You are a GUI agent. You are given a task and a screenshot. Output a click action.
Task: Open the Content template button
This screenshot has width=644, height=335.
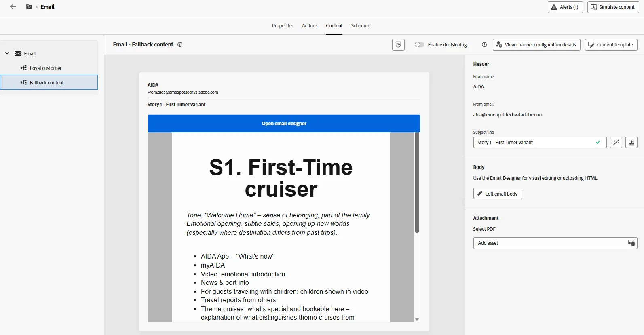click(611, 45)
